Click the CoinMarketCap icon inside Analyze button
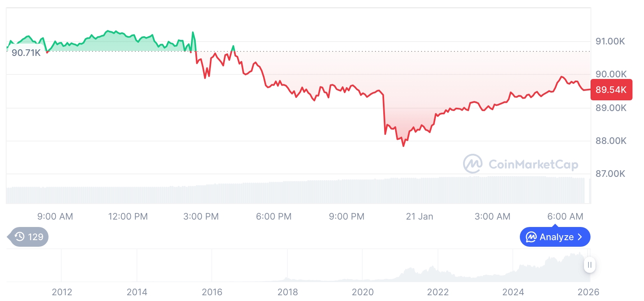The image size is (644, 301). coord(531,237)
